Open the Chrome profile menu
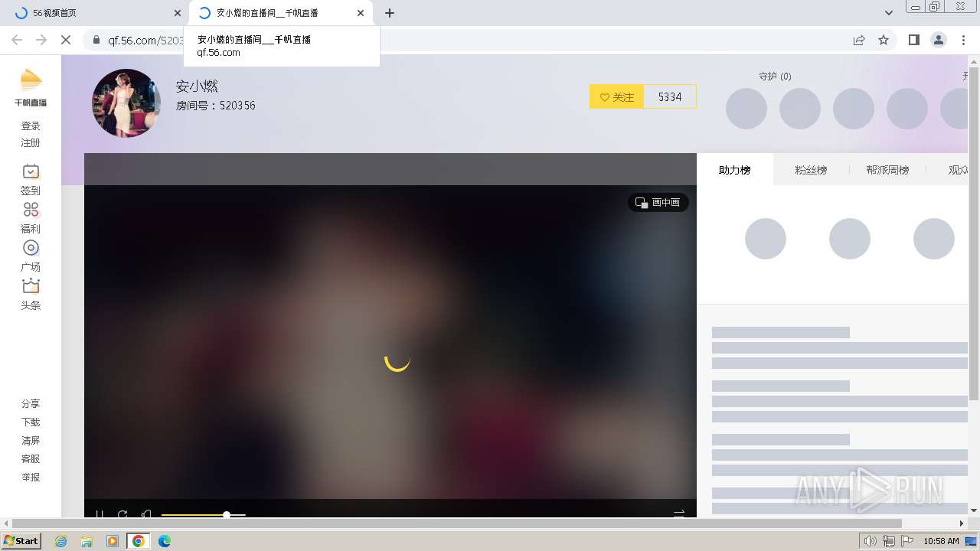980x551 pixels. [x=938, y=40]
